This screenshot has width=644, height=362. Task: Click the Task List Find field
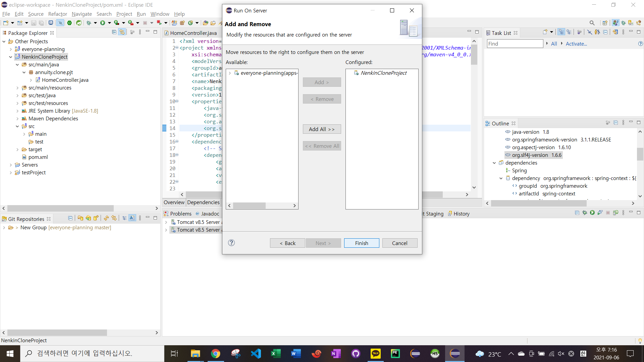click(515, 44)
